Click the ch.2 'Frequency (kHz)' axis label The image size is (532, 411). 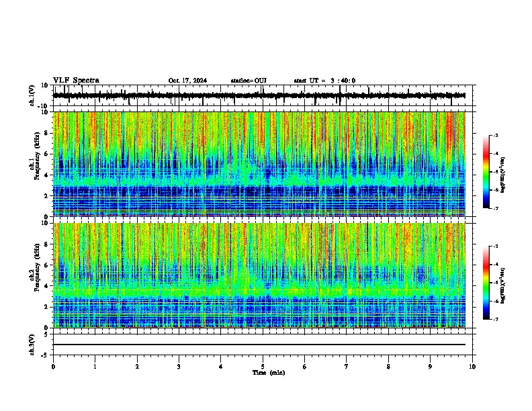coord(37,267)
